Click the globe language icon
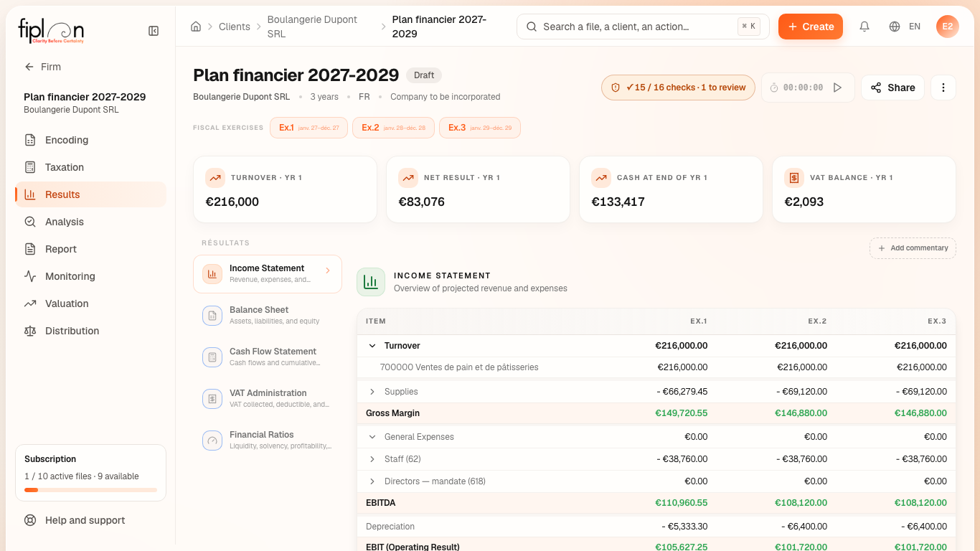 895,27
